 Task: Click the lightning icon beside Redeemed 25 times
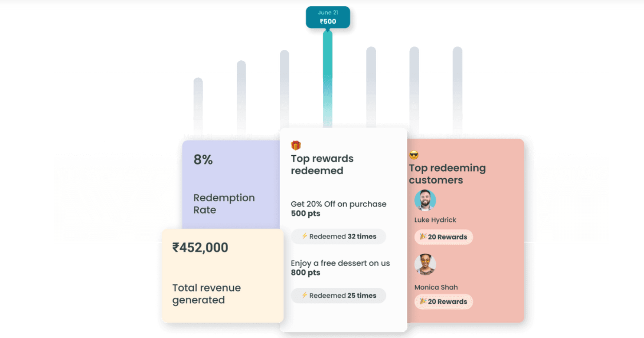305,295
